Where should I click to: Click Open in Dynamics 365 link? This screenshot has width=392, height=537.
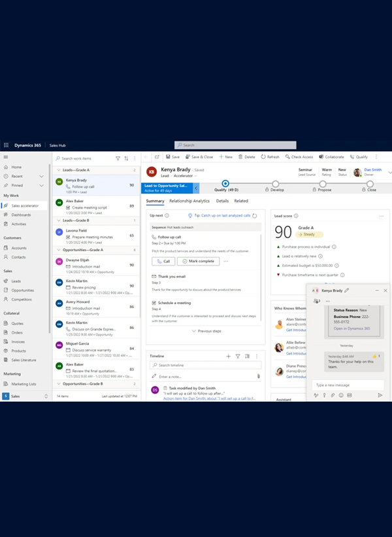tap(351, 328)
